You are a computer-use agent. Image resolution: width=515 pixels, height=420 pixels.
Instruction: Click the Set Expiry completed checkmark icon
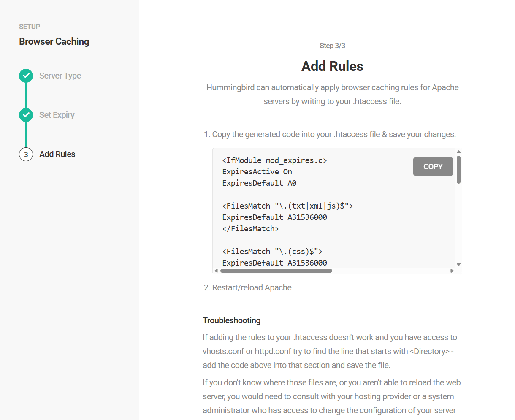pyautogui.click(x=26, y=115)
